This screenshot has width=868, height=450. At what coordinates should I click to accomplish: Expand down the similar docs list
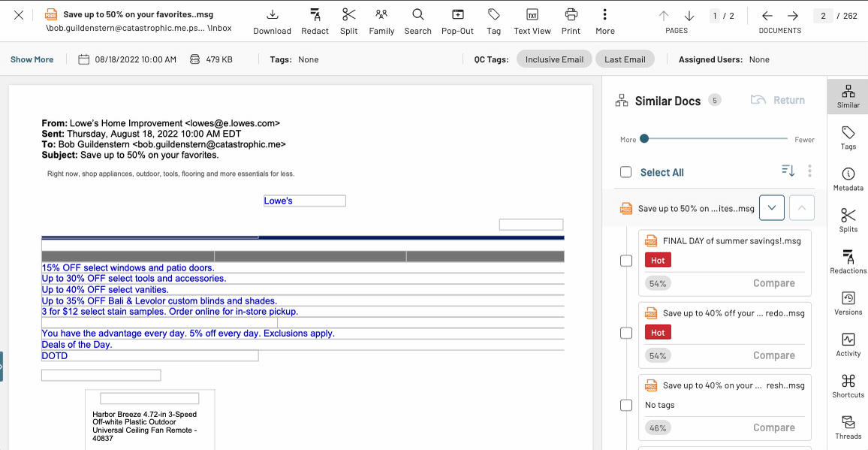[772, 208]
